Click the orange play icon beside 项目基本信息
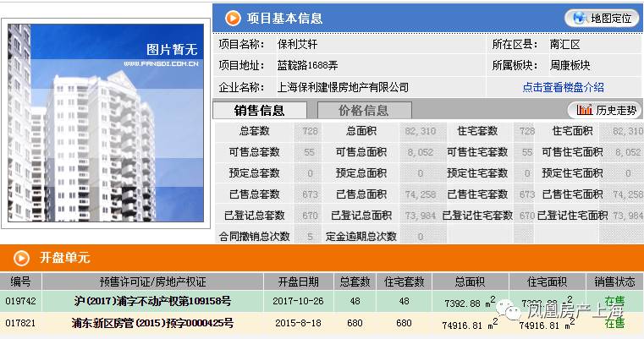Screen dimensions: 644x339 [233, 18]
